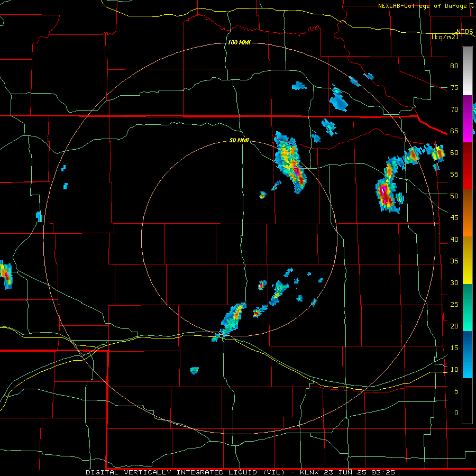The image size is (476, 476).
Task: Click the NTDS label above the scale
Action: pyautogui.click(x=464, y=32)
